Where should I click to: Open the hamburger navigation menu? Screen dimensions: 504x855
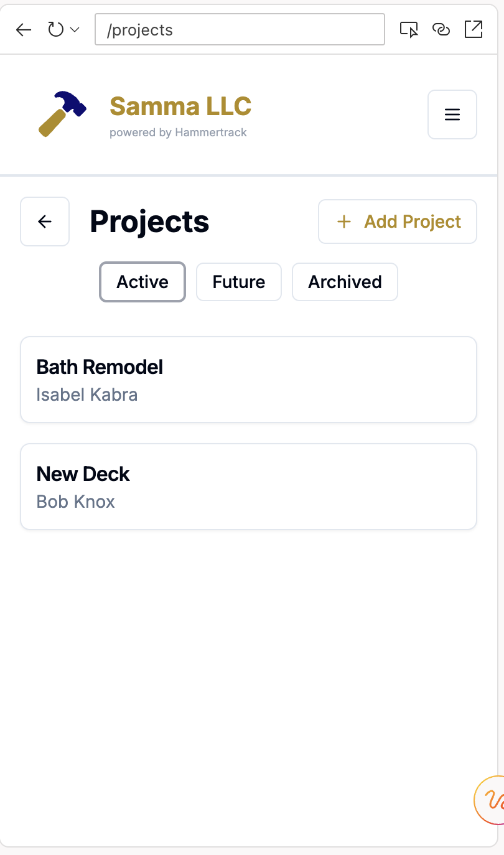click(x=452, y=114)
